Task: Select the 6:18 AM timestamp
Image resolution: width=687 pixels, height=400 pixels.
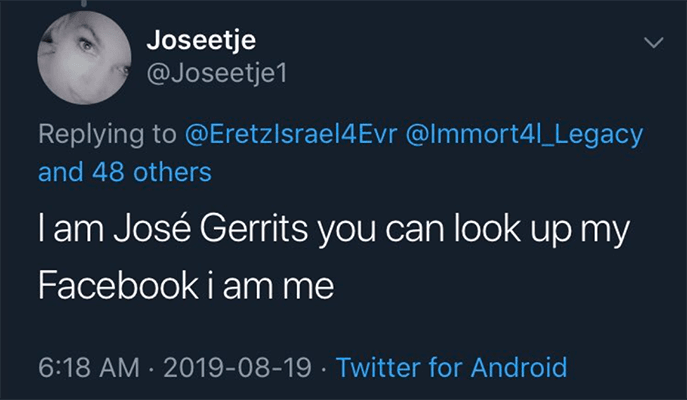Action: click(89, 367)
